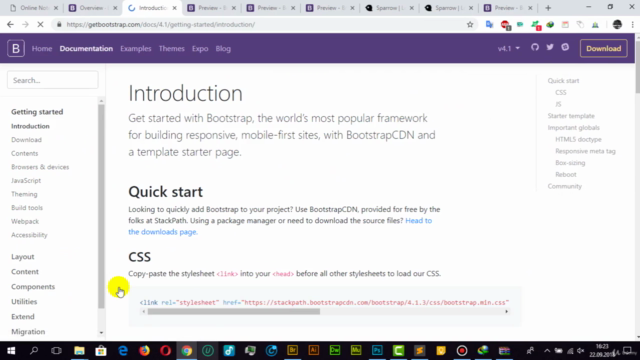Open the Examples navbar item
Screen dimensions: 640x360
[x=136, y=49]
